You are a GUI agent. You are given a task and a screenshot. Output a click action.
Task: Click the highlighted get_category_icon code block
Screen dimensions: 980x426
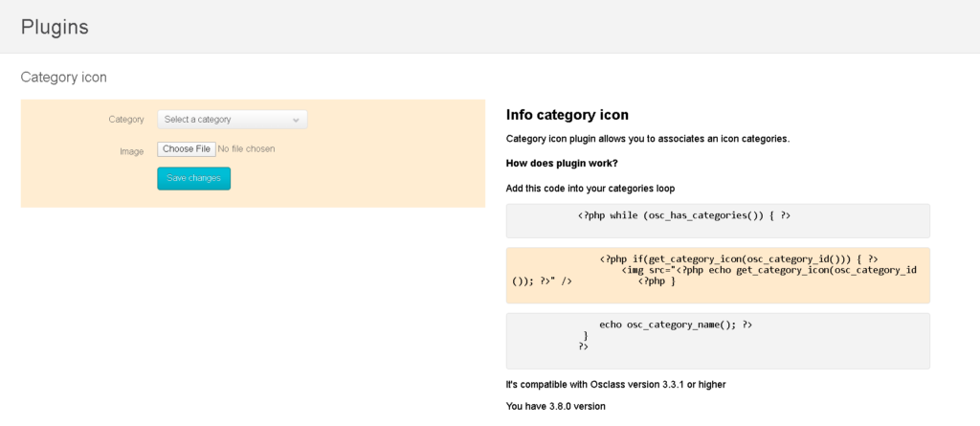[718, 276]
